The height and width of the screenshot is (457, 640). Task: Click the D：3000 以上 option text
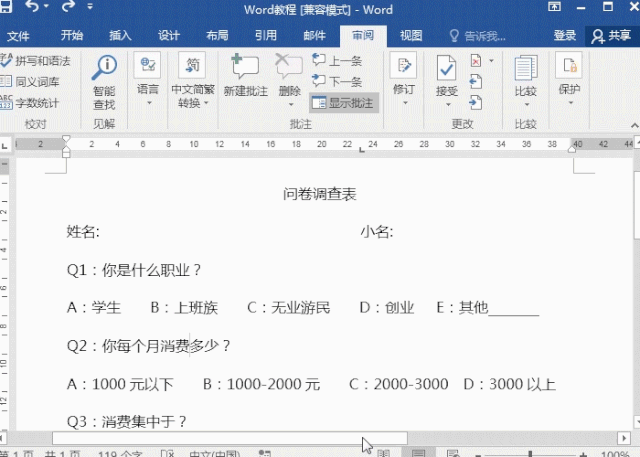[510, 384]
